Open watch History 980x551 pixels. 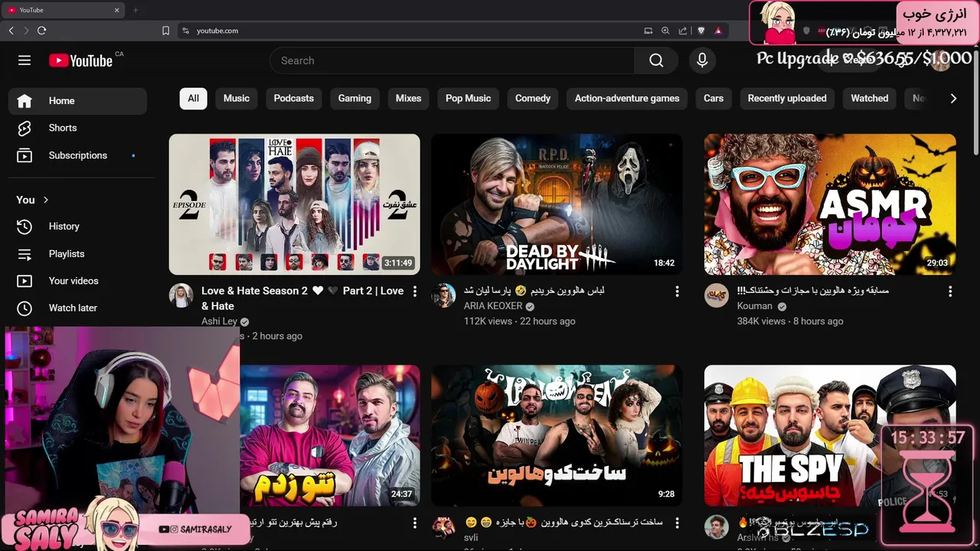(x=77, y=227)
